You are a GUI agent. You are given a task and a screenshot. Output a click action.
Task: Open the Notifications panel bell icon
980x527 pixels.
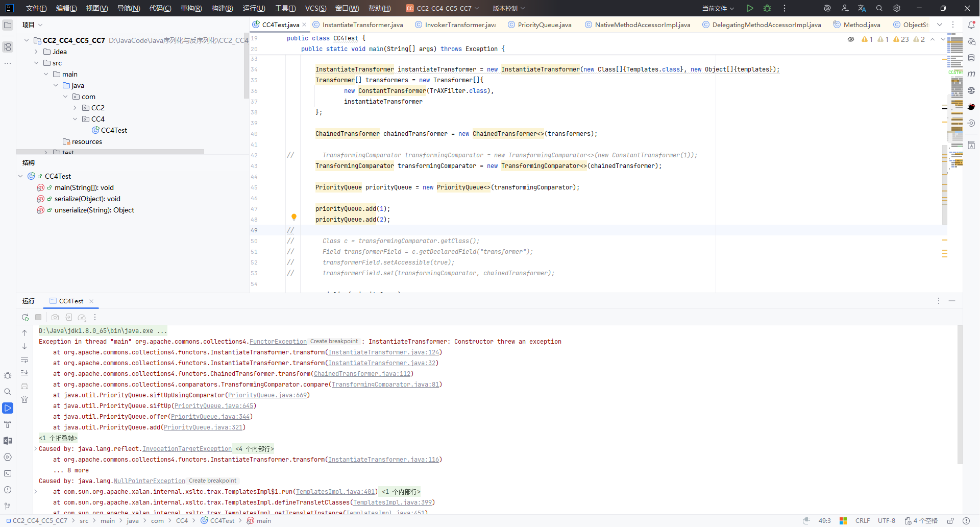click(971, 25)
